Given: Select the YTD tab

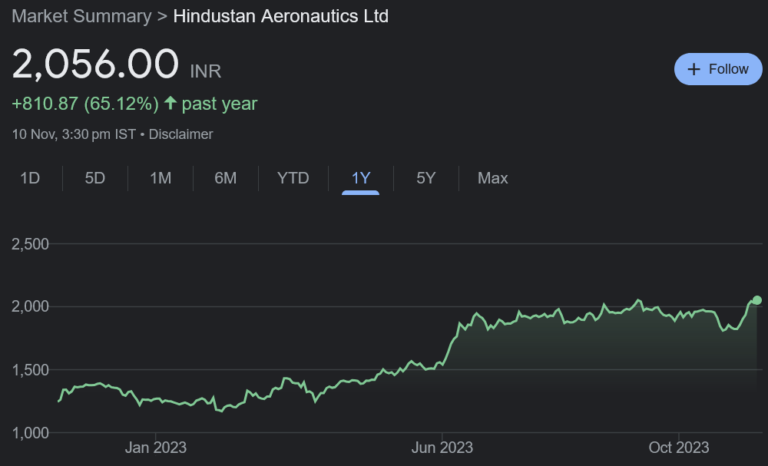Looking at the screenshot, I should [x=293, y=178].
